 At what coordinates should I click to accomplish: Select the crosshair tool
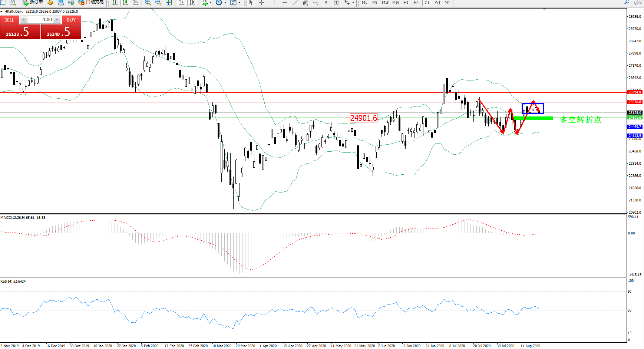coord(261,3)
